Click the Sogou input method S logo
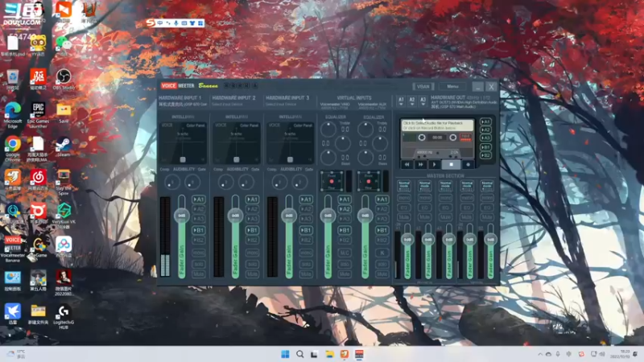The image size is (644, 362). point(151,23)
